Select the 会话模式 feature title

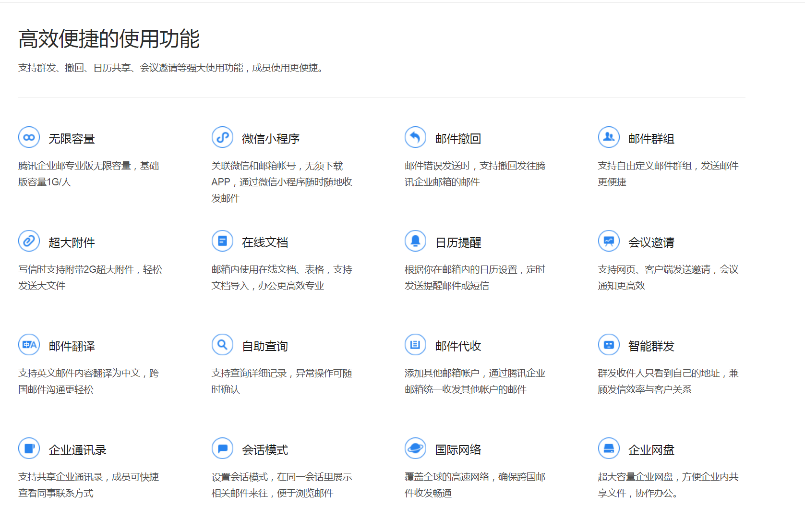click(x=265, y=450)
